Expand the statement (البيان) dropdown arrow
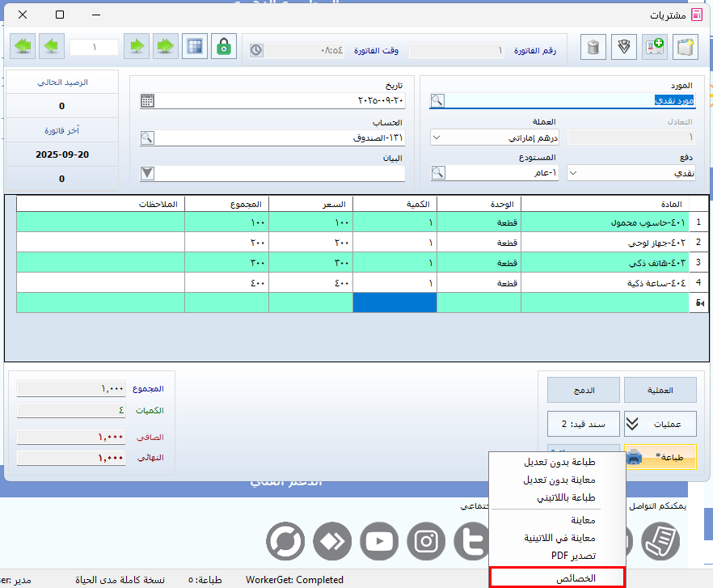Viewport: 713px width, 588px height. tap(147, 172)
